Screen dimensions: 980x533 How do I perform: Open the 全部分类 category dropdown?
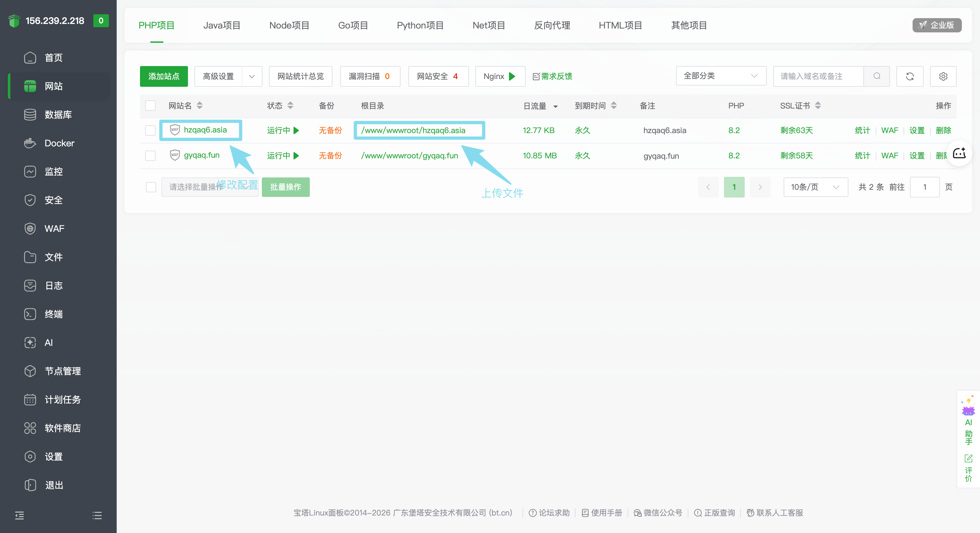pos(721,76)
